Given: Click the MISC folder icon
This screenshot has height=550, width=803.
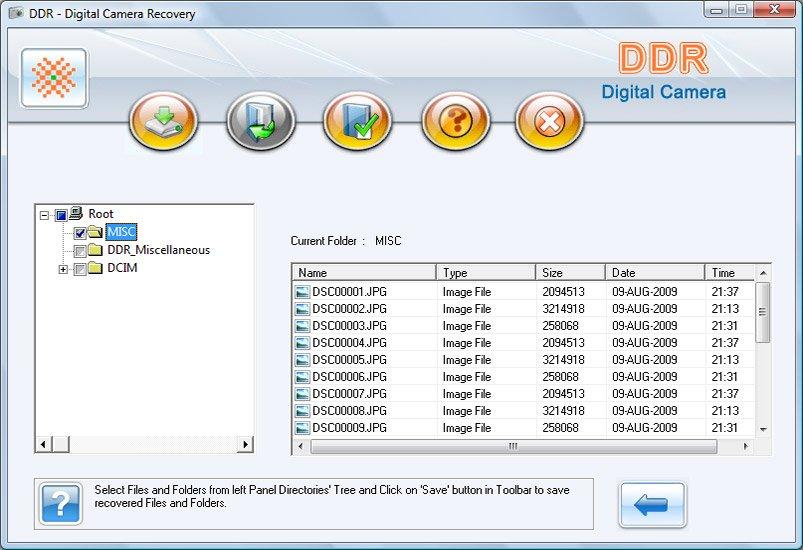Looking at the screenshot, I should (95, 232).
